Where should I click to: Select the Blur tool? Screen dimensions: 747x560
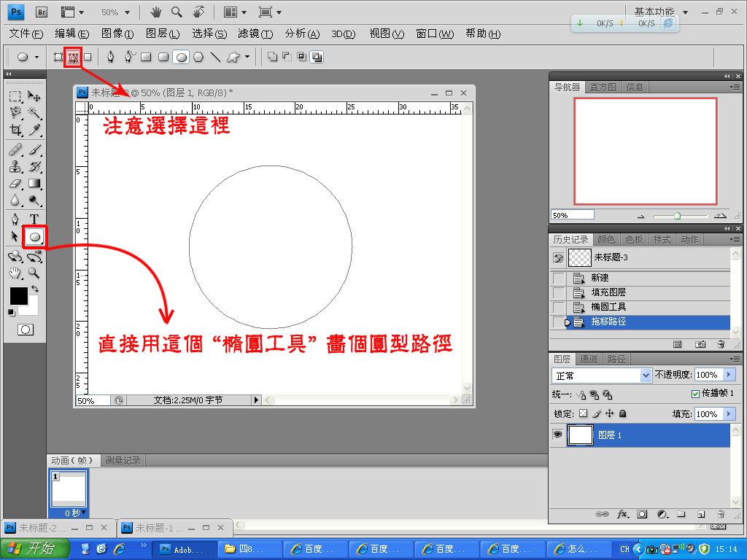[x=15, y=200]
